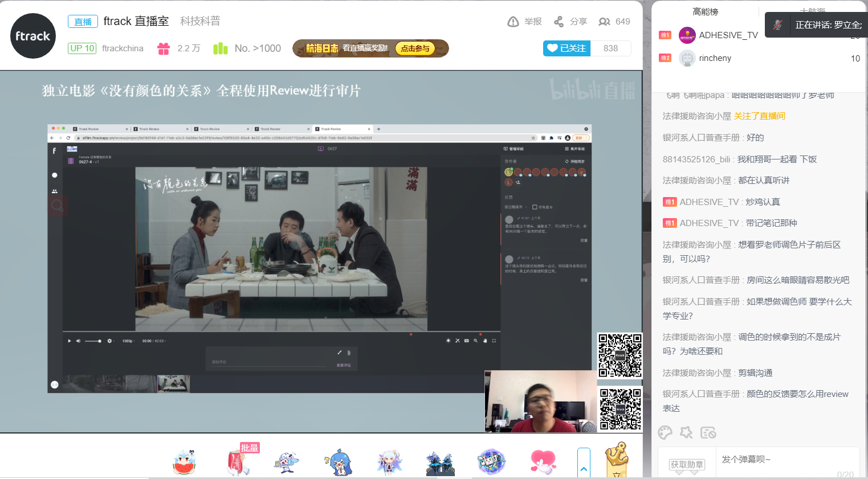Viewport: 868px width, 479px height.
Task: Click 回复 under the 41:07 comment
Action: point(584,240)
